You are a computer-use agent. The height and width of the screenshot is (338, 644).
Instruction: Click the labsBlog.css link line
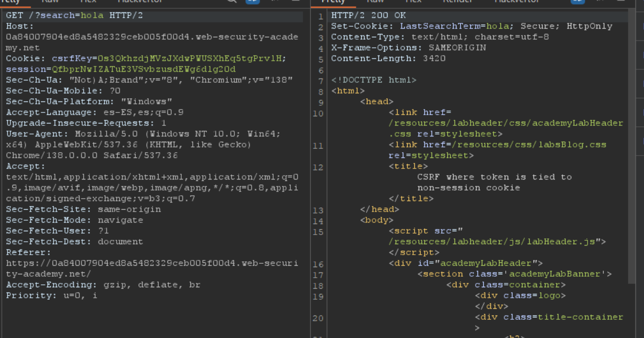498,145
